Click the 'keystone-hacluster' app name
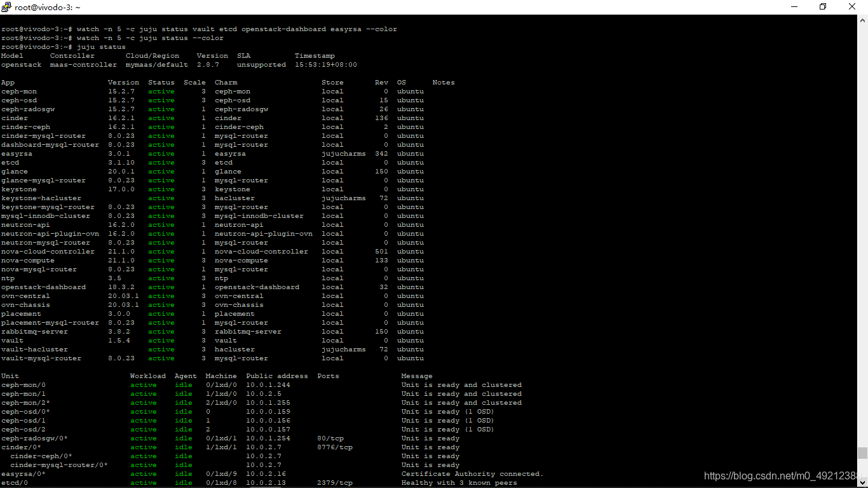868x488 pixels. (41, 198)
